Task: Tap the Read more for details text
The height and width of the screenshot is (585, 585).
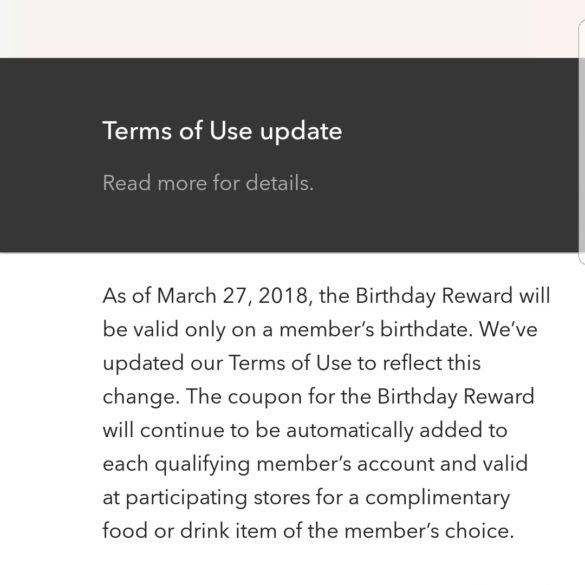Action: click(208, 183)
